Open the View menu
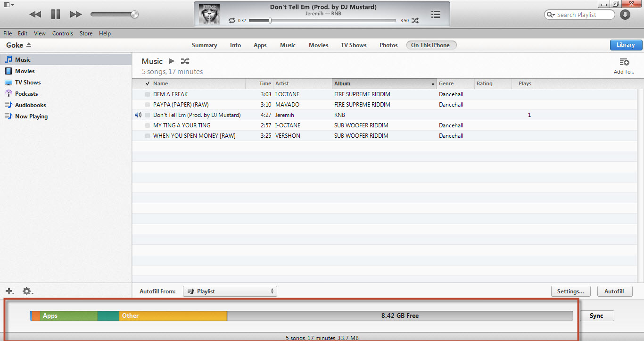Screen dimensions: 644x341 coord(40,33)
